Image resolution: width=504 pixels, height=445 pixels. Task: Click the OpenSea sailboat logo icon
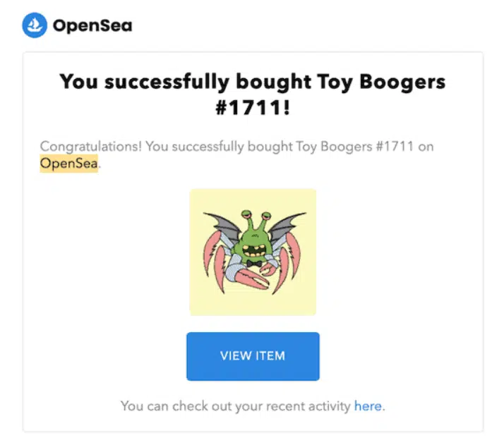[x=34, y=26]
